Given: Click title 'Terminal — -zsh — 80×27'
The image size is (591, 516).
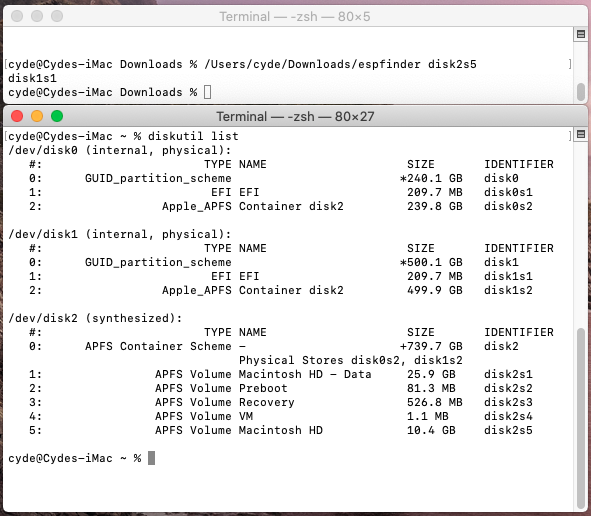Looking at the screenshot, I should pyautogui.click(x=295, y=116).
